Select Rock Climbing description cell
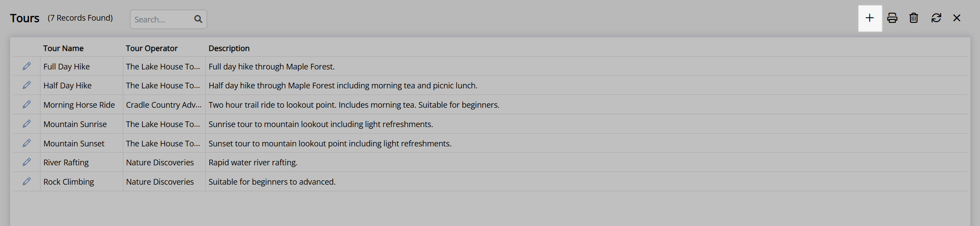The image size is (980, 226). (x=587, y=182)
